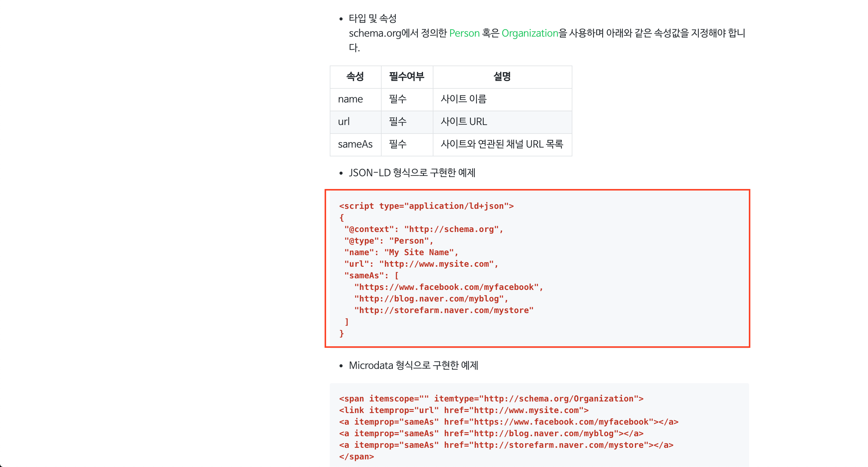Click the Microdata storefarm anchor line
Viewport: 868px width, 467px height.
506,445
